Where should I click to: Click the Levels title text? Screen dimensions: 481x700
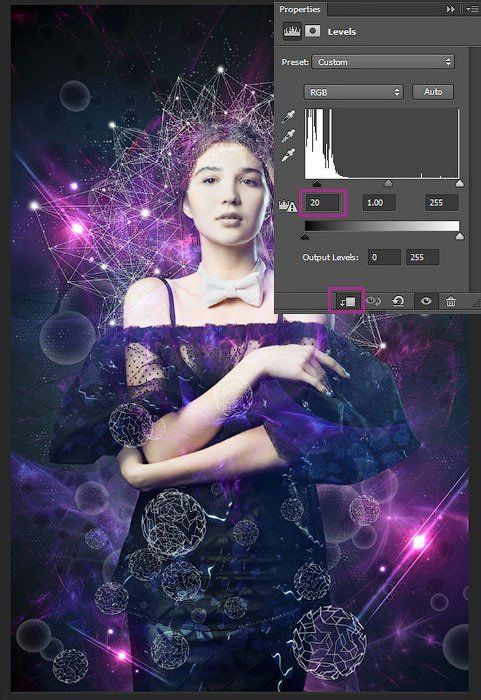pos(342,32)
